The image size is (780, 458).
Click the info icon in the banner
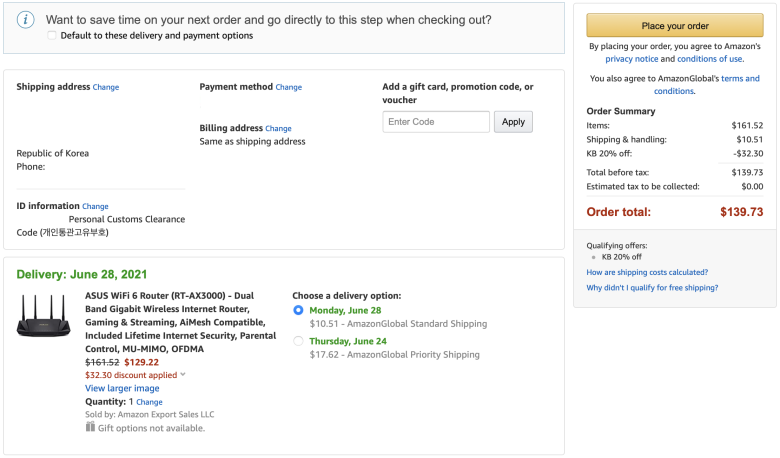[x=25, y=20]
